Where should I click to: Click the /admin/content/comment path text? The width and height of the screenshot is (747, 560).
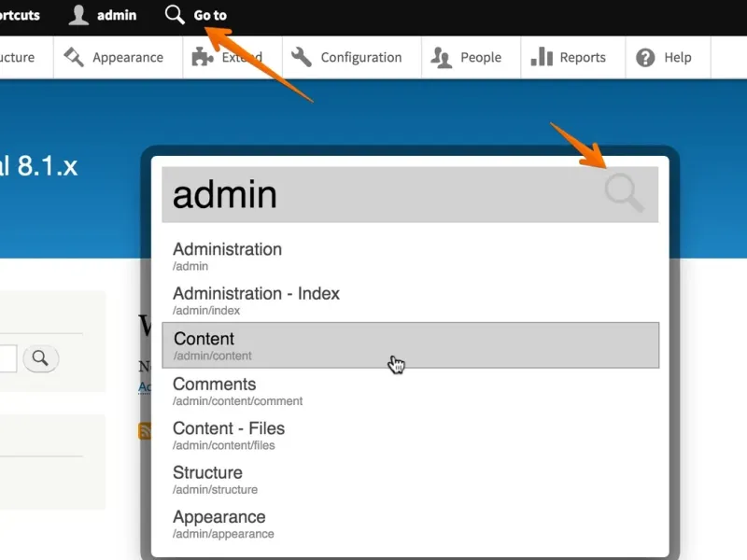[x=237, y=401]
